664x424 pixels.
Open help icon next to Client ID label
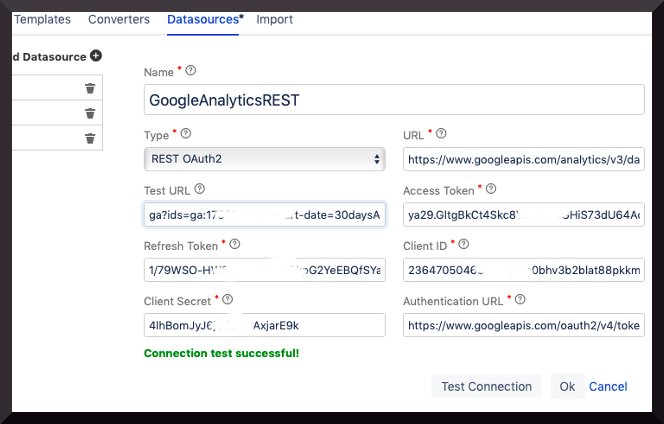pos(464,244)
